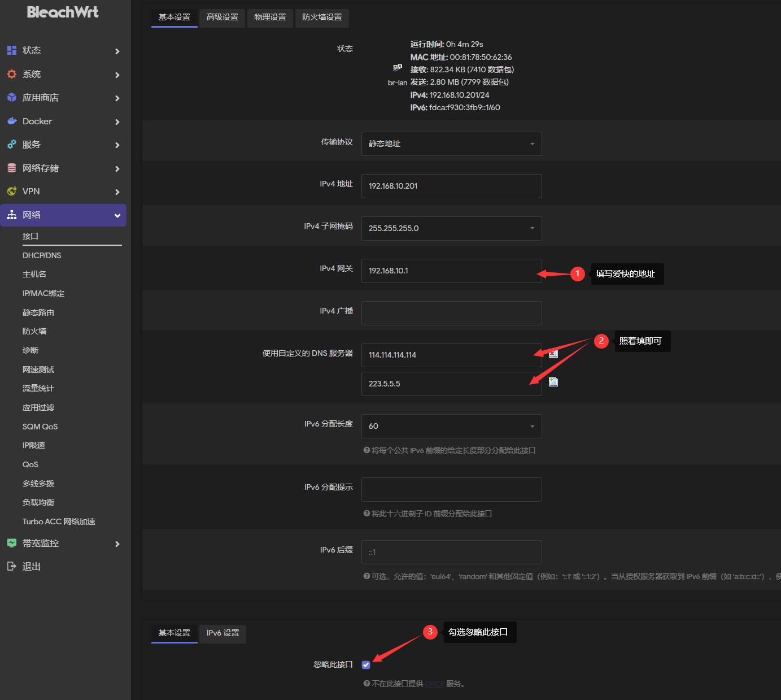
Task: Click the network storage database icon
Action: pyautogui.click(x=12, y=168)
